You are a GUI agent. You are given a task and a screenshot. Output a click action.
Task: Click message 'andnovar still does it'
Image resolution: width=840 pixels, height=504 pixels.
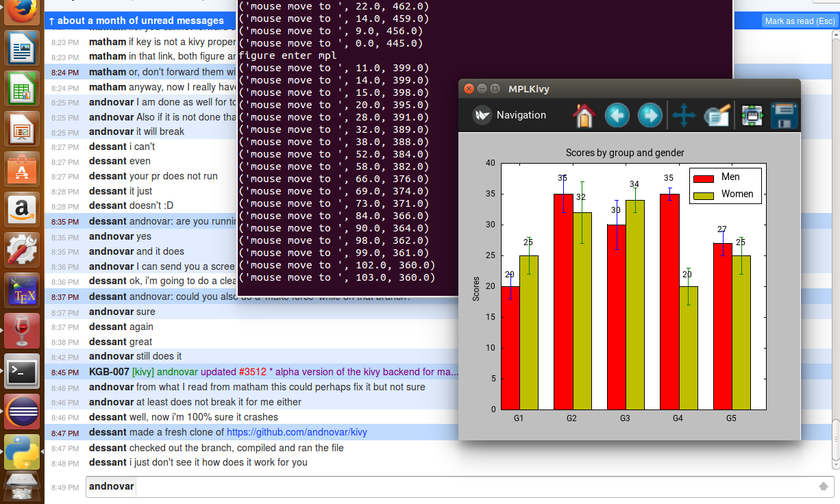coord(136,356)
